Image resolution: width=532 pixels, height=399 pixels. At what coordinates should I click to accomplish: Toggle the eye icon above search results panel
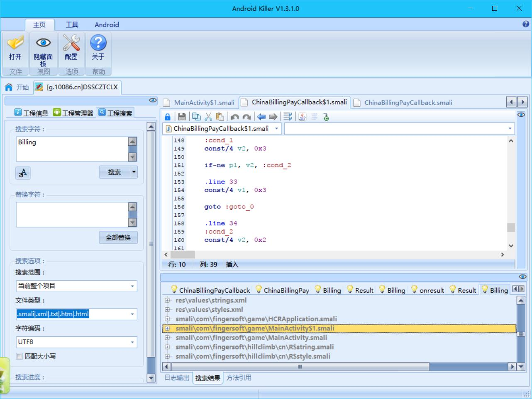point(522,277)
